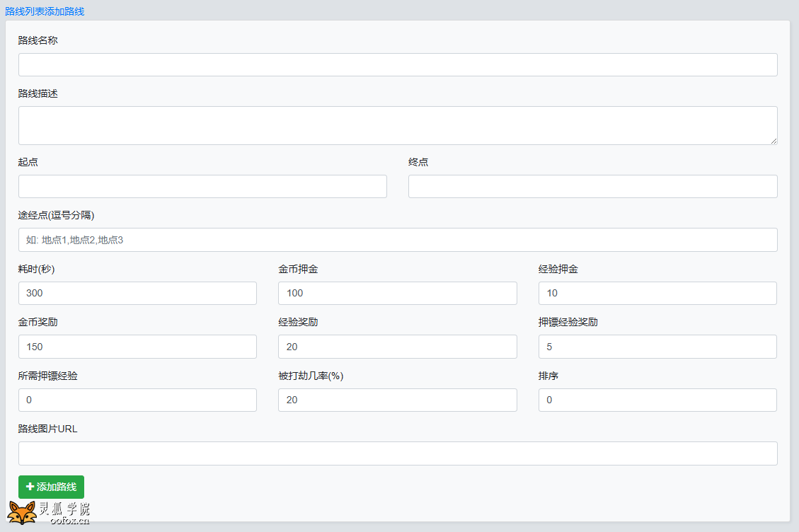Click the 途经点 comma-separated input

(x=398, y=240)
